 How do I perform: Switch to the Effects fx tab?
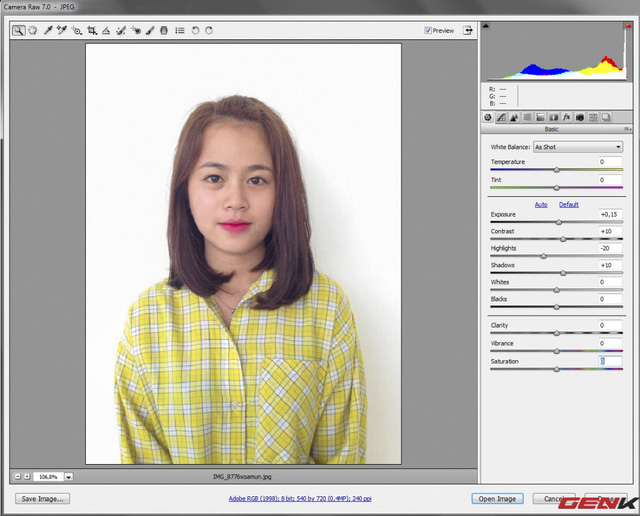[567, 118]
